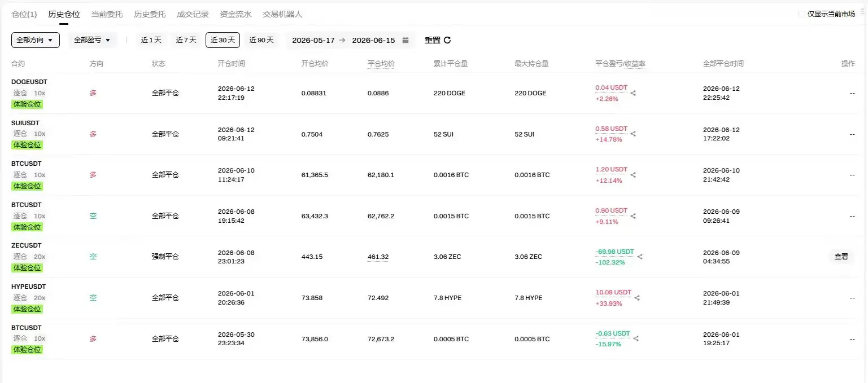Select the 近90天 time range
Viewport: 868px width, 383px height.
[x=261, y=40]
